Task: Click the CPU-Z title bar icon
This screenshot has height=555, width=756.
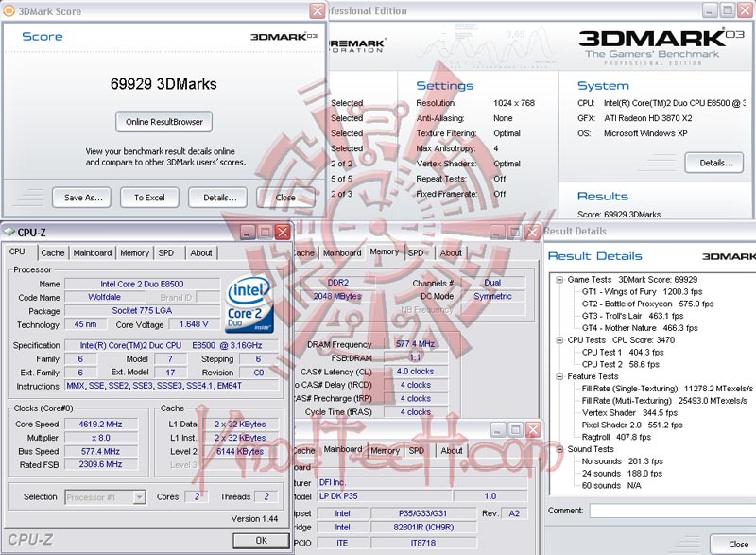Action: click(9, 232)
